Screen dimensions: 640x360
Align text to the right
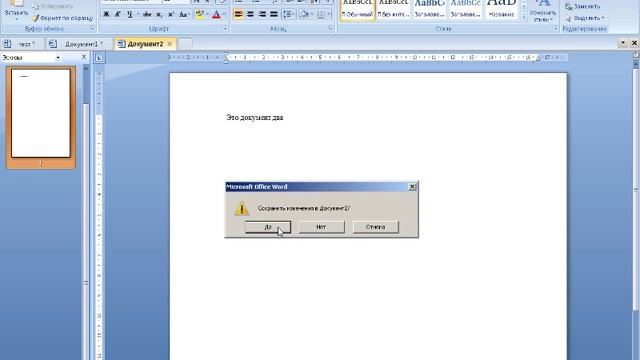(x=262, y=14)
